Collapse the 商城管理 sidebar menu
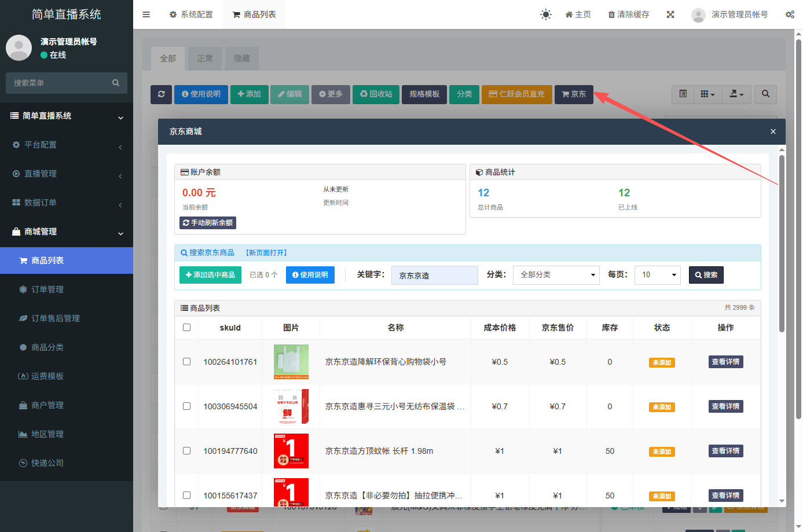The width and height of the screenshot is (803, 532). (67, 232)
